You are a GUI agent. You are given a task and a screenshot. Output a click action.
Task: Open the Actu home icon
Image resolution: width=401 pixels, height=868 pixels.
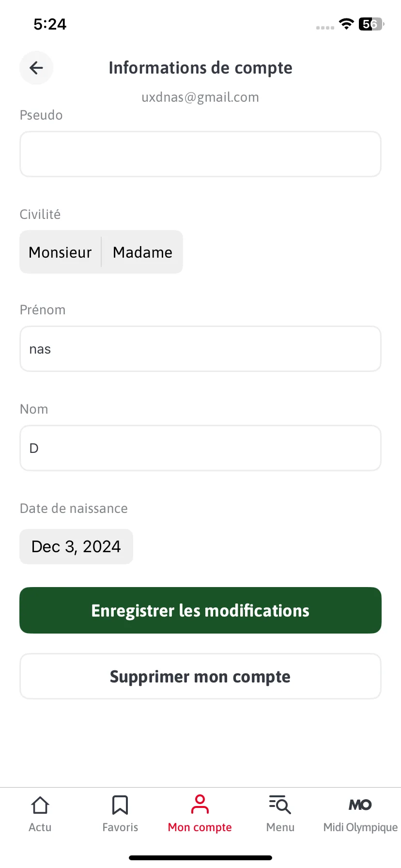(x=40, y=805)
